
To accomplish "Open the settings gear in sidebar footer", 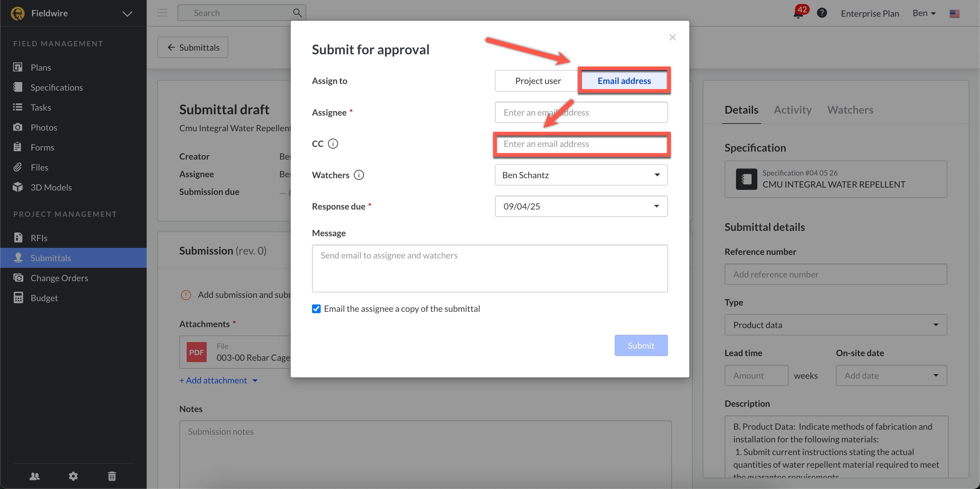I will coord(73,476).
